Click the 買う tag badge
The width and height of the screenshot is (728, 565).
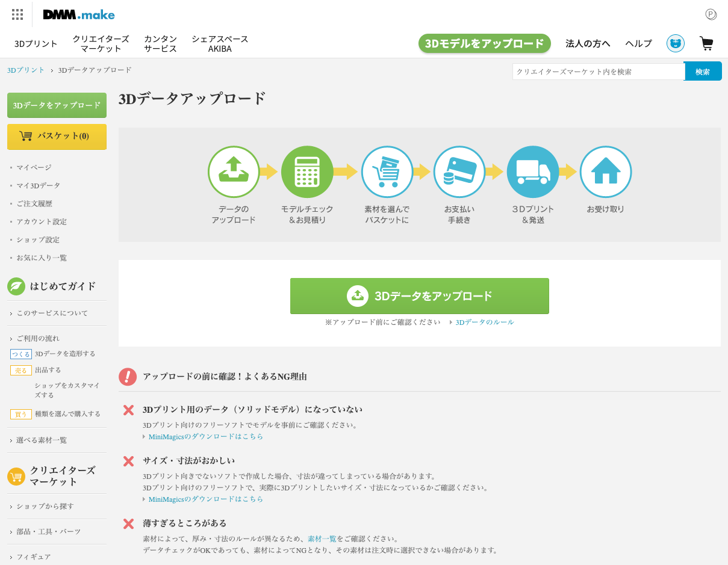coord(21,414)
